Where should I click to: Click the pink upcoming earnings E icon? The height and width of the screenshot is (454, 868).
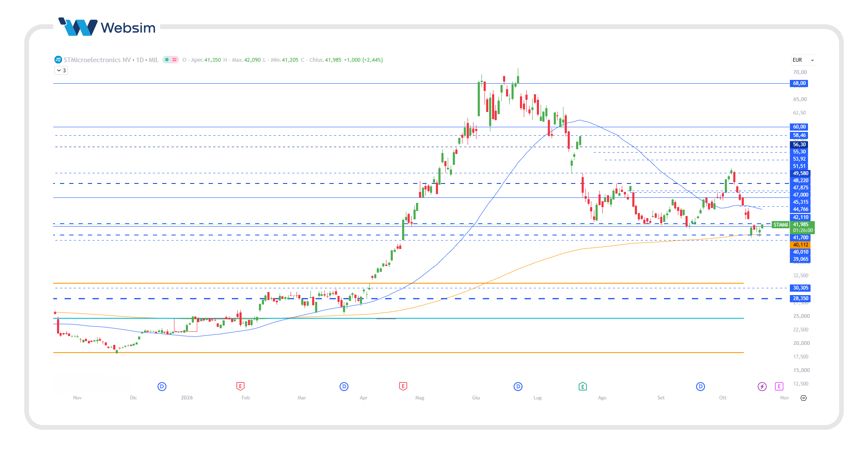tap(779, 386)
